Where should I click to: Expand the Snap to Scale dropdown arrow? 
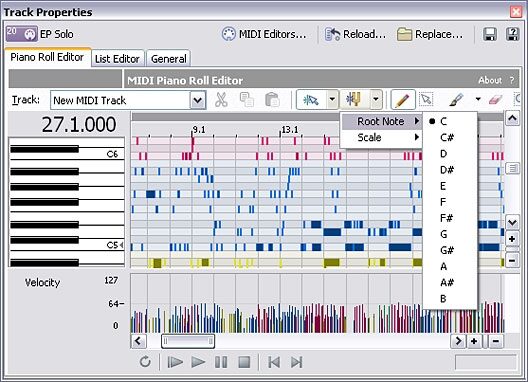[x=376, y=100]
